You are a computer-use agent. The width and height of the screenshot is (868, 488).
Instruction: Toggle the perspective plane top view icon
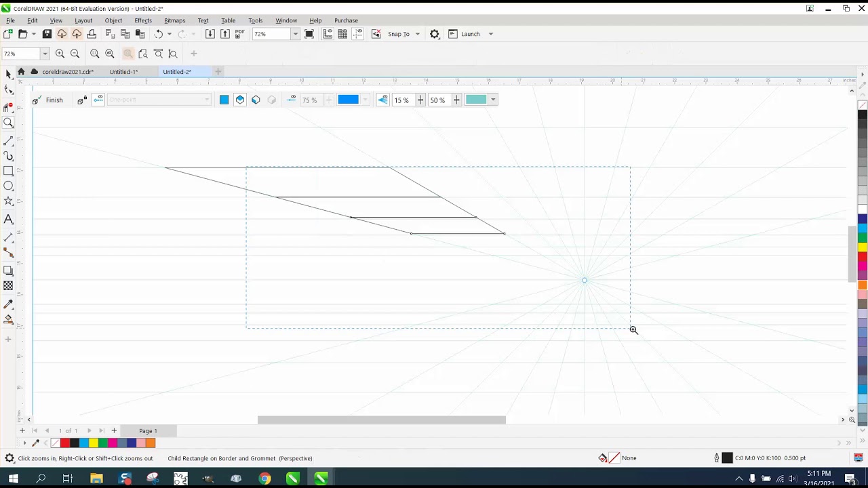pos(240,100)
